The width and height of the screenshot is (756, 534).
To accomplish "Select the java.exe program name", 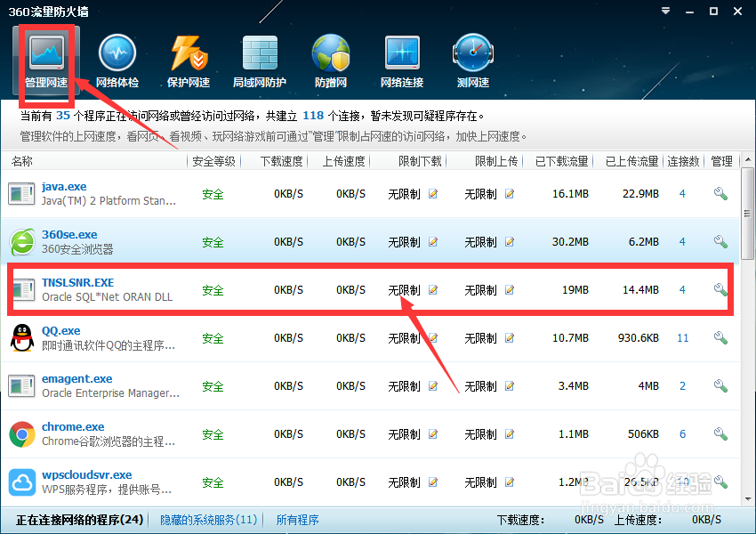I will [x=64, y=187].
